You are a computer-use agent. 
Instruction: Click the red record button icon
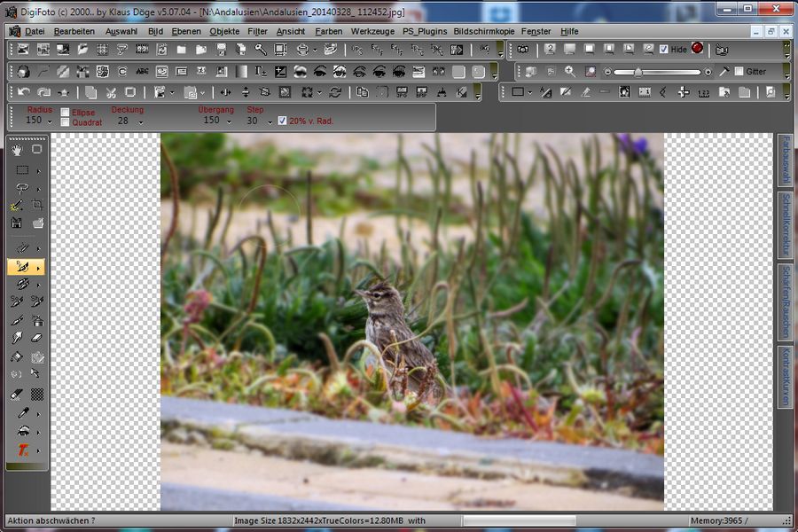click(697, 49)
